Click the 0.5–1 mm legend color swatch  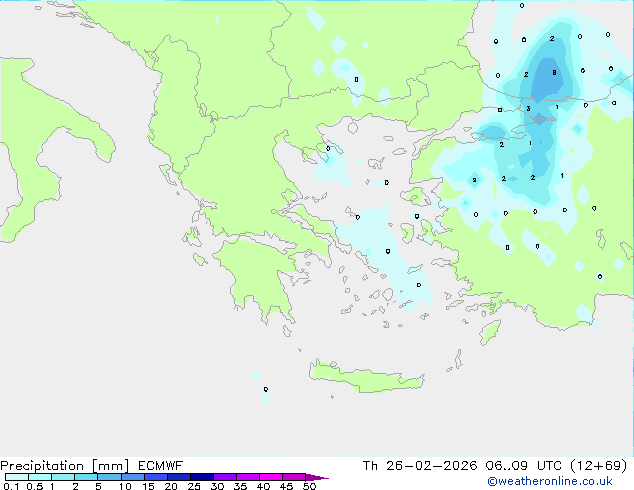(x=40, y=477)
